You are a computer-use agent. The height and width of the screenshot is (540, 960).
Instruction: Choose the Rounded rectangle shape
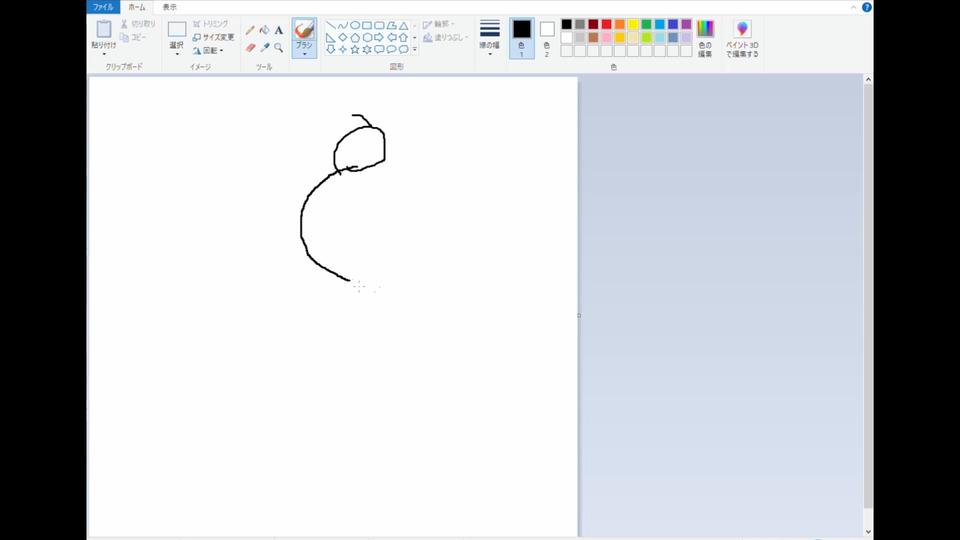[x=379, y=26]
